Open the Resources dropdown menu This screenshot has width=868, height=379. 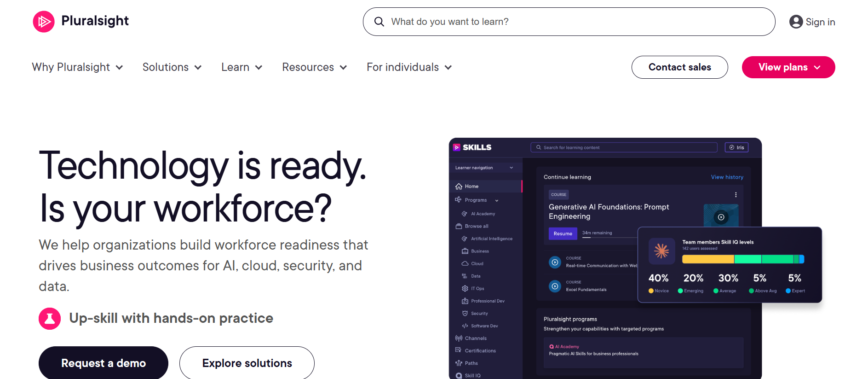click(315, 67)
